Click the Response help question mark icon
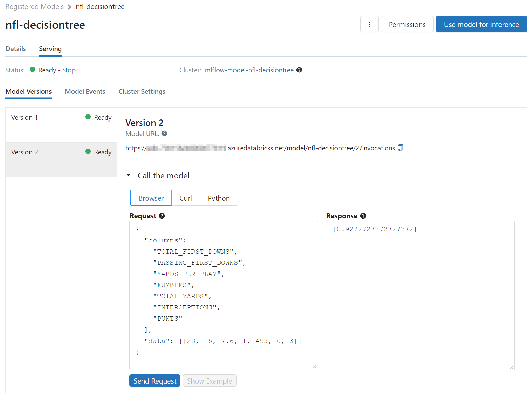Viewport: 532px width, 393px height. 363,216
